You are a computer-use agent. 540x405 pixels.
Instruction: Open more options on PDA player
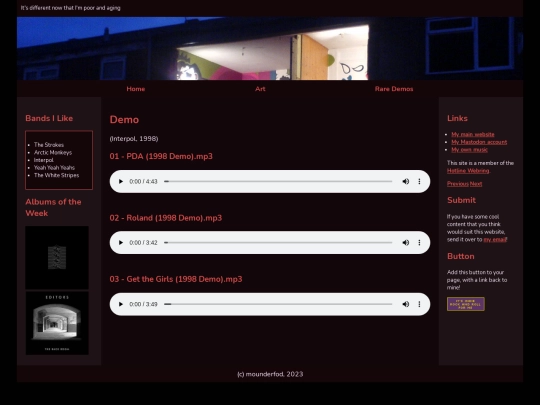[419, 181]
